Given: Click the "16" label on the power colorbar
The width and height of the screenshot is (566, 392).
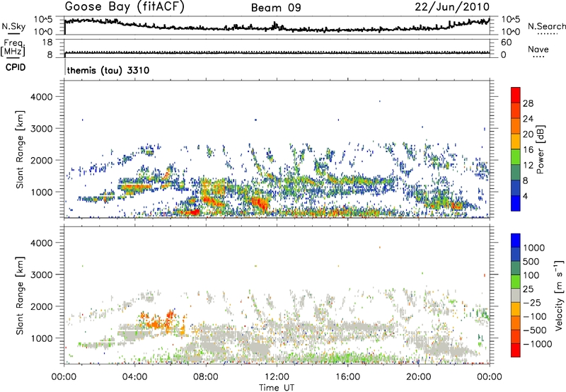Looking at the screenshot, I should point(528,150).
